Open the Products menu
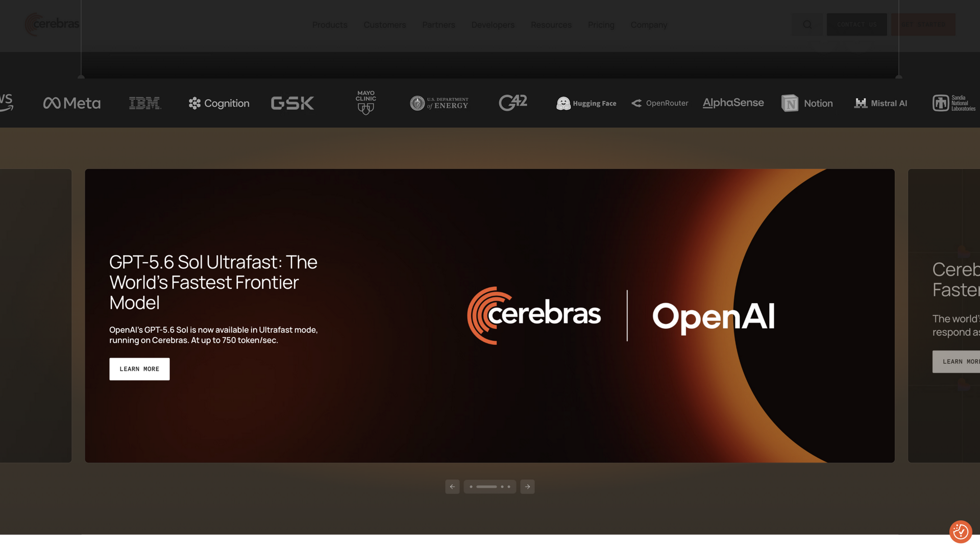Viewport: 980px width, 551px height. pos(330,24)
